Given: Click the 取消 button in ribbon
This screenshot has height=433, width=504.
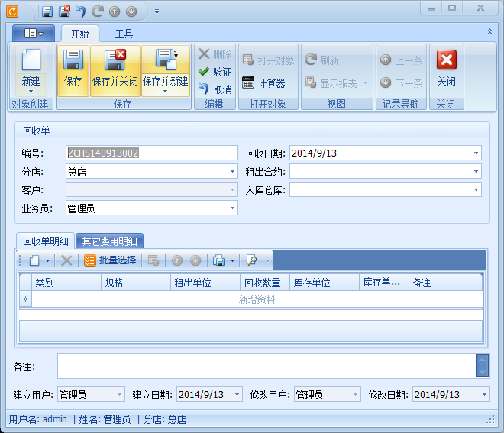Looking at the screenshot, I should [215, 89].
